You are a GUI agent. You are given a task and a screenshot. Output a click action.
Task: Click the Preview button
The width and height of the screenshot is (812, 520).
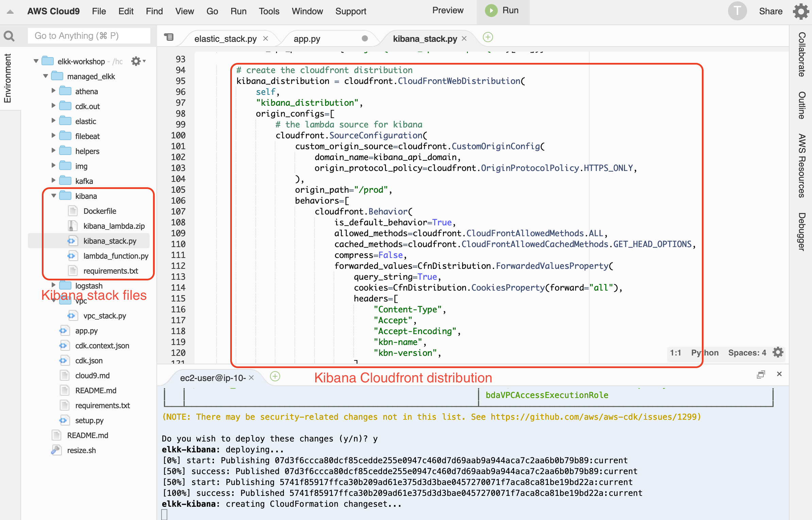[447, 11]
